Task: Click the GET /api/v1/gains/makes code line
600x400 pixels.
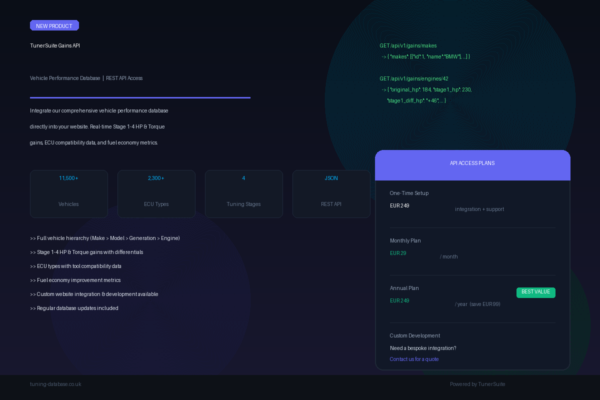Action: coord(408,46)
